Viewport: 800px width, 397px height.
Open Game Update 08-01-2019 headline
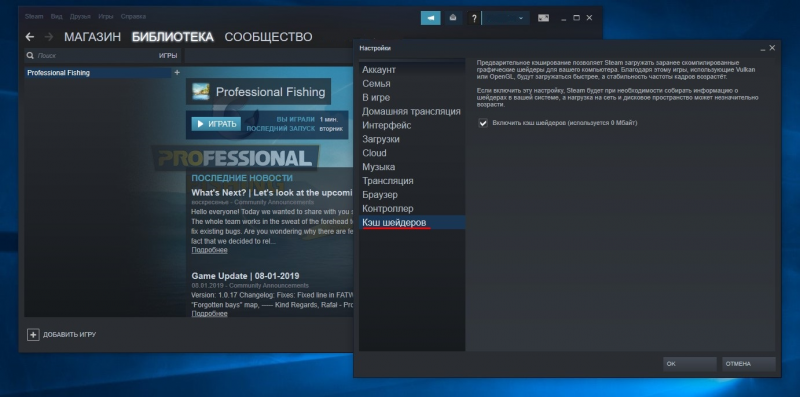[x=245, y=276]
